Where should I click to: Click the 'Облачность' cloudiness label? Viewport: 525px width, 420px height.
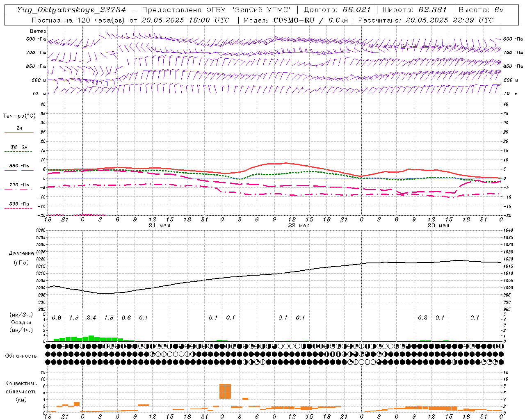21,356
